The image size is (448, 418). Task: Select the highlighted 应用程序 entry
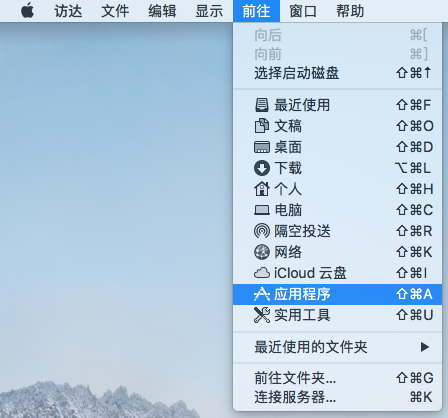pos(337,294)
